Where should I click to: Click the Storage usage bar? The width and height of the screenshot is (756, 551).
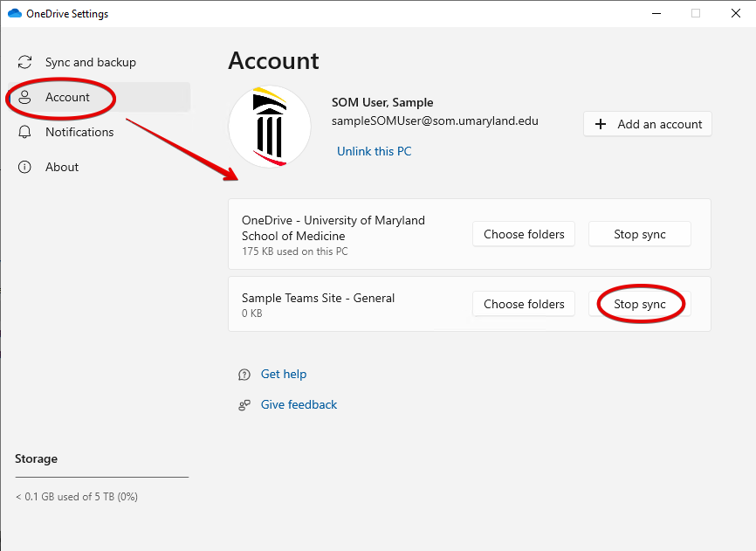(x=101, y=478)
